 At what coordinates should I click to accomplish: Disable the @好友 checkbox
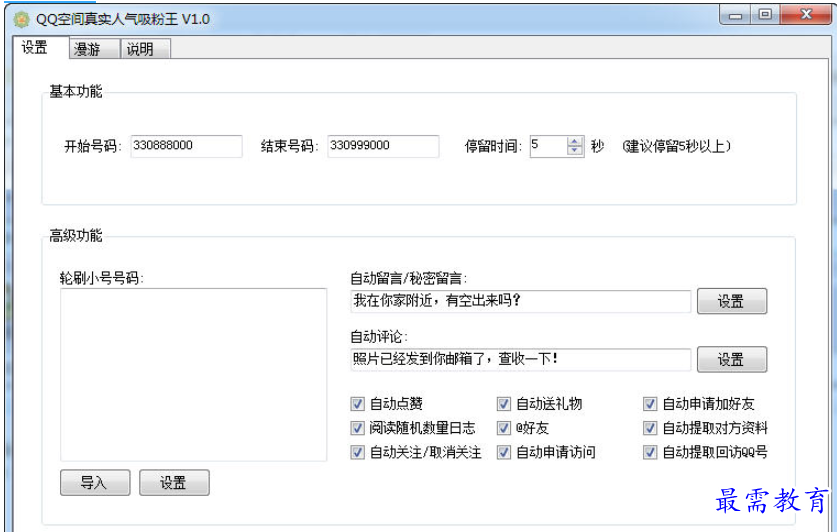pyautogui.click(x=503, y=428)
